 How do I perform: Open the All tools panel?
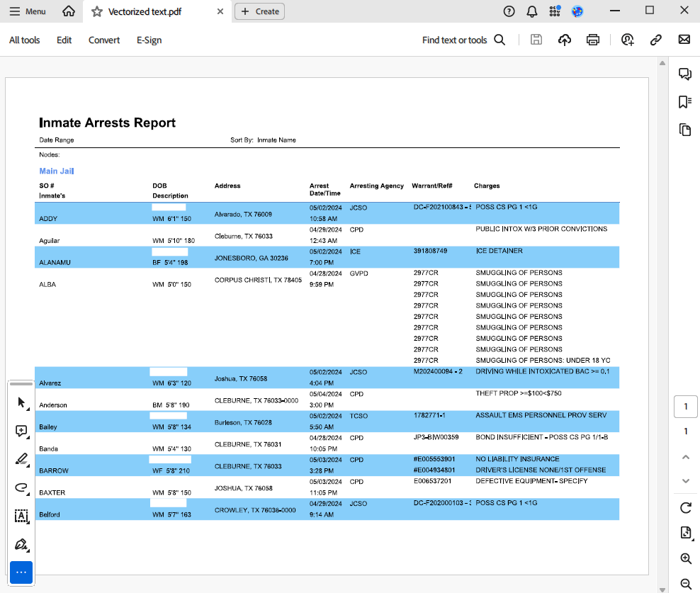(x=25, y=40)
